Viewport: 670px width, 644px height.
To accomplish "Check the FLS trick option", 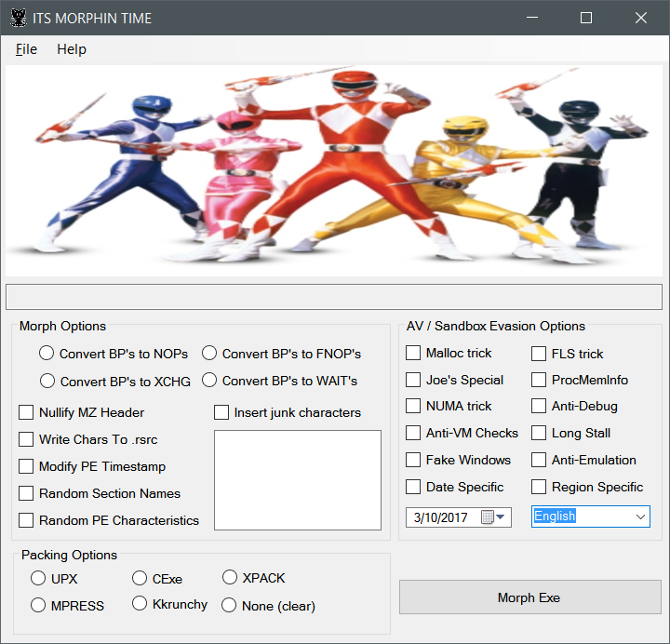I will pos(539,354).
